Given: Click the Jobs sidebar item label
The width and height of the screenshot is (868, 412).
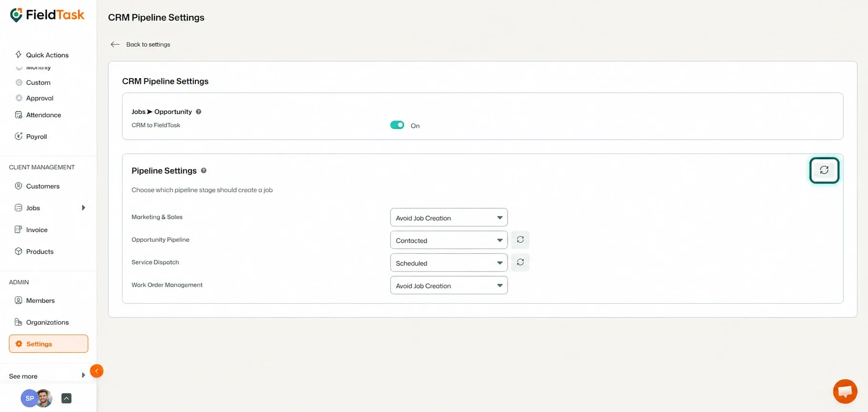Looking at the screenshot, I should pos(33,208).
